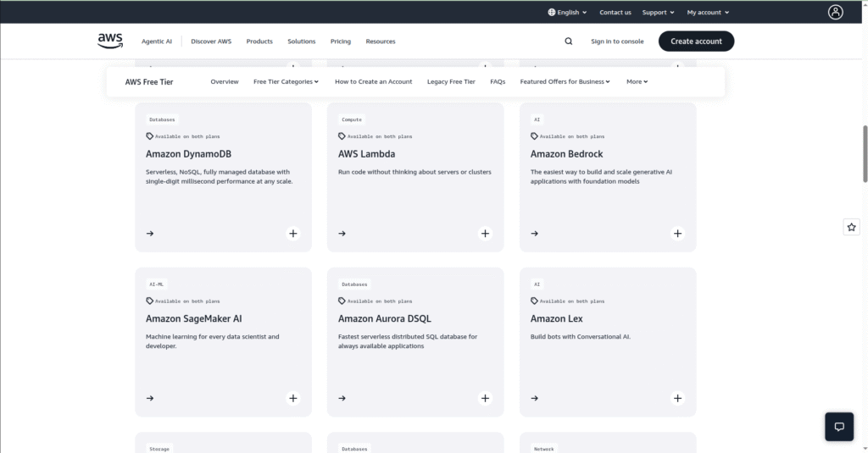Open the Agentic AI menu
Viewport: 868px width, 453px height.
[x=157, y=41]
